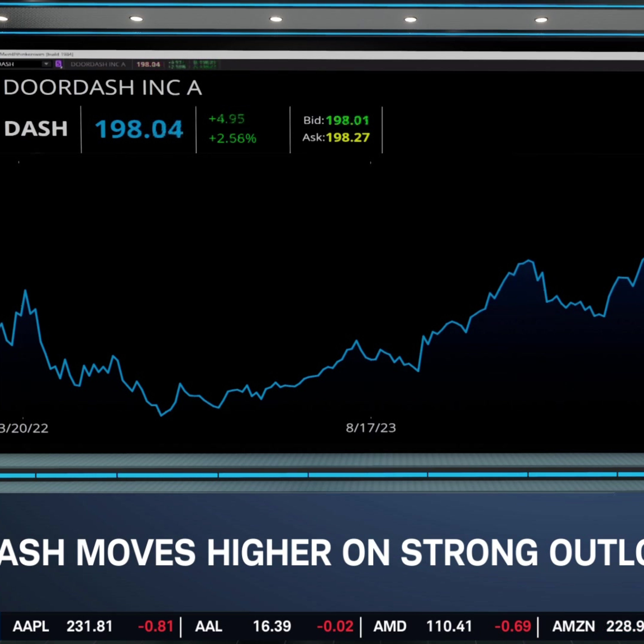
Task: Click the large DOORDASH INC A heading
Action: [103, 88]
